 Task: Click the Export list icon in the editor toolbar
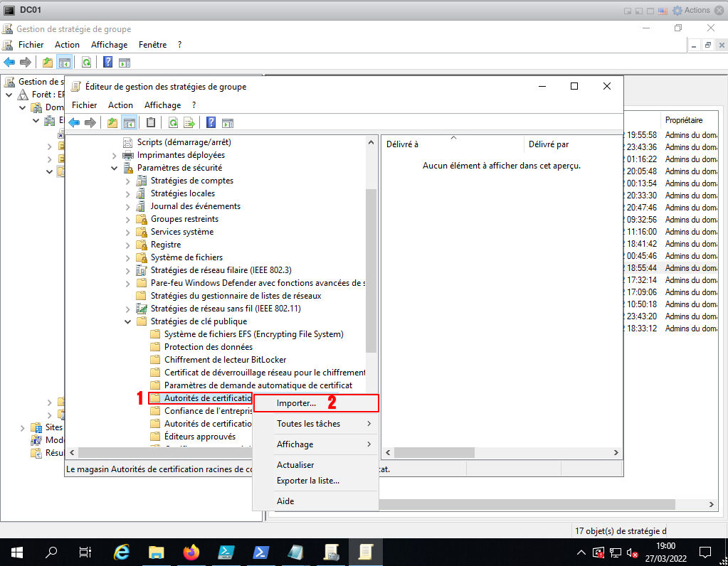(189, 122)
